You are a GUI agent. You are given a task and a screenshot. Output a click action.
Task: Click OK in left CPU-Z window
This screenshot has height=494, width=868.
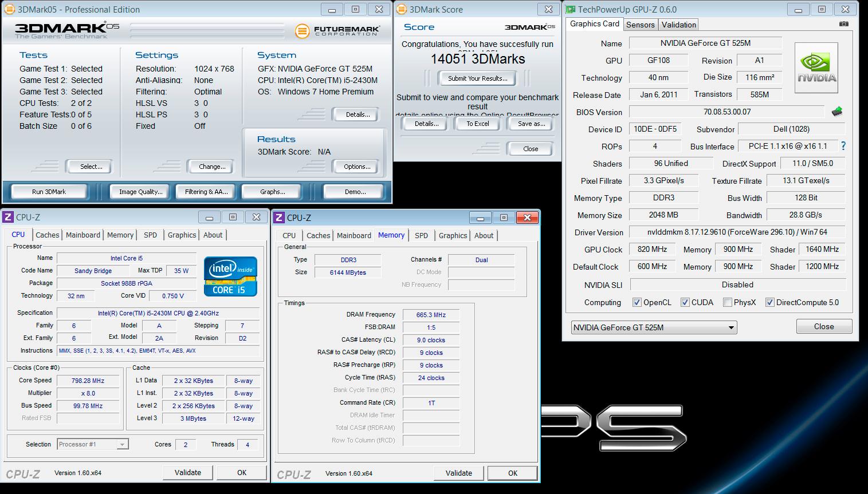pyautogui.click(x=242, y=472)
